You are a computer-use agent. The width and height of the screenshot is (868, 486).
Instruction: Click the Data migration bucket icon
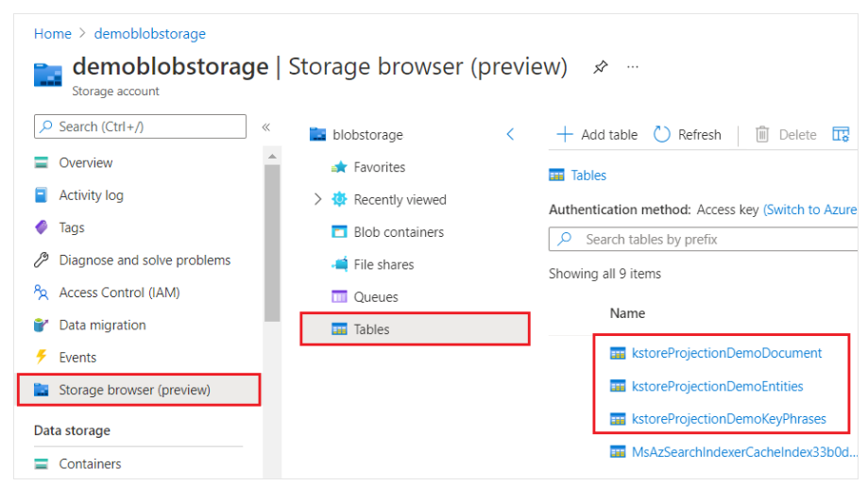pyautogui.click(x=41, y=326)
